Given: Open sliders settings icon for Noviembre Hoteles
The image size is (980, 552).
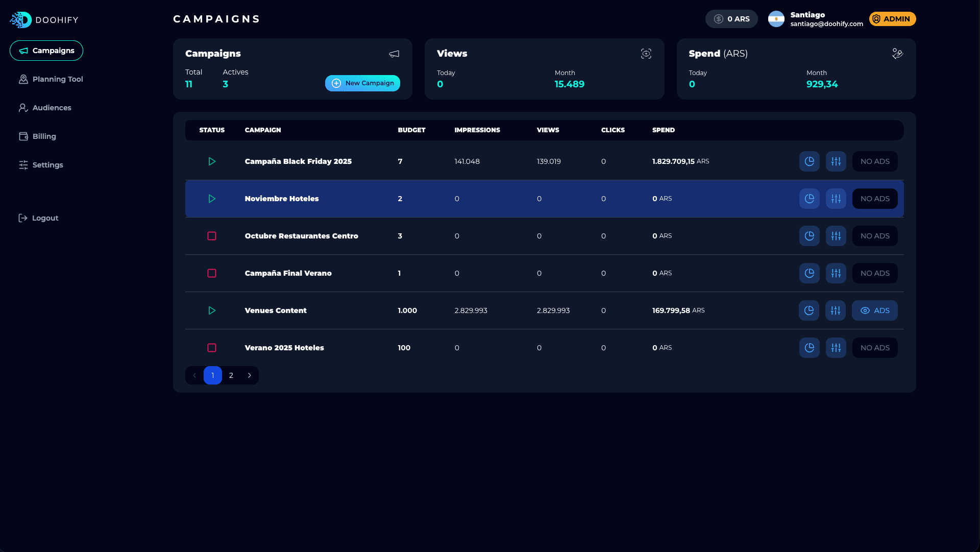Looking at the screenshot, I should [x=836, y=199].
